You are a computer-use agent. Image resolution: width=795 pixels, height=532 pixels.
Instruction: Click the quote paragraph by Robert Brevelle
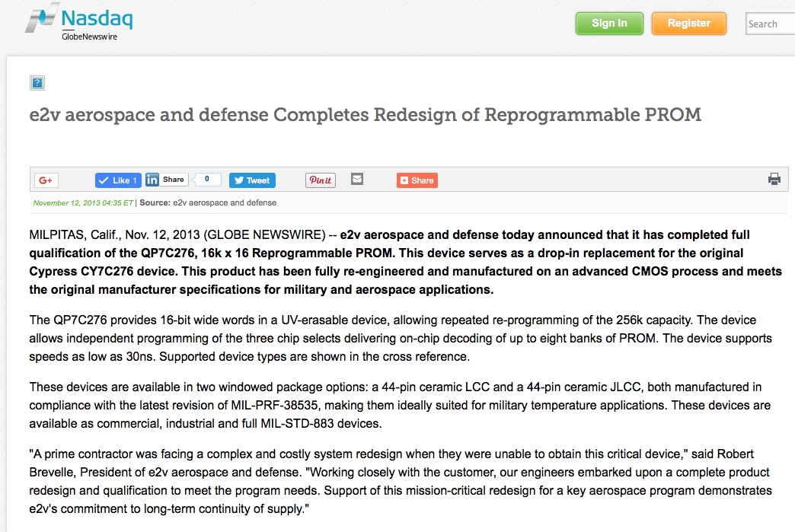[x=401, y=481]
